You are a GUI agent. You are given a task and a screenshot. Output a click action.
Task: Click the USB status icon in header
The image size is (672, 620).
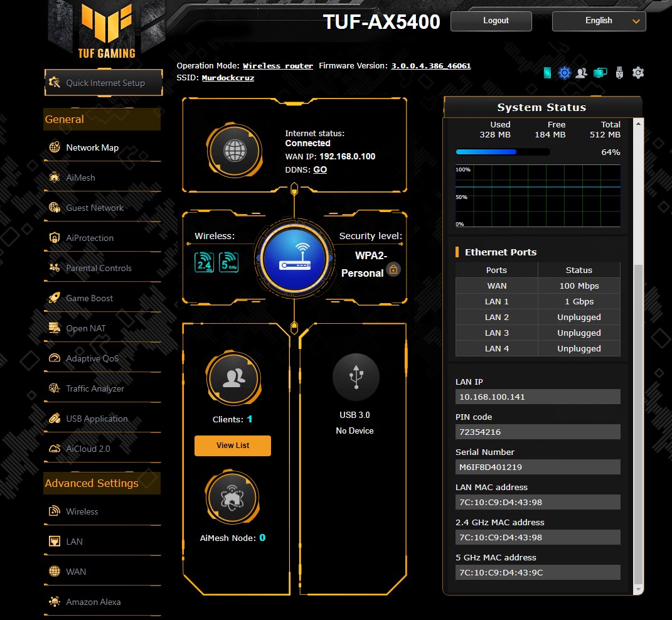(x=619, y=72)
